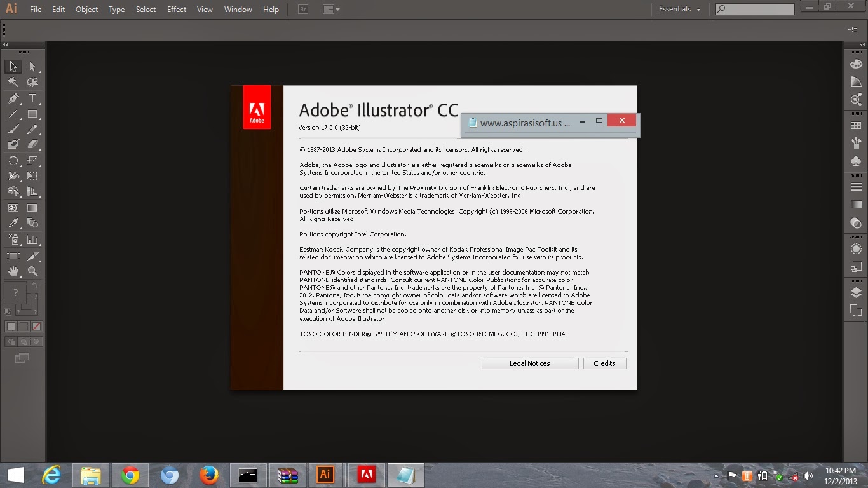Select the Width tool

pos(13,176)
